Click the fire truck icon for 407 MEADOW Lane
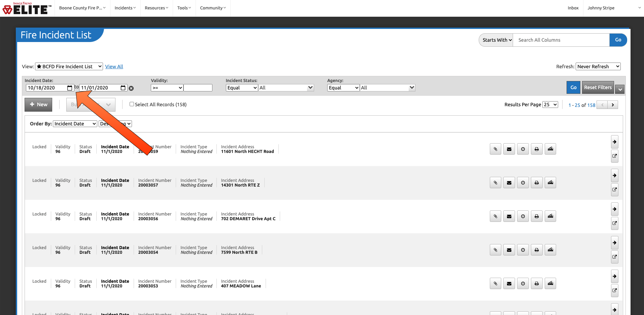This screenshot has width=644, height=315. (550, 283)
